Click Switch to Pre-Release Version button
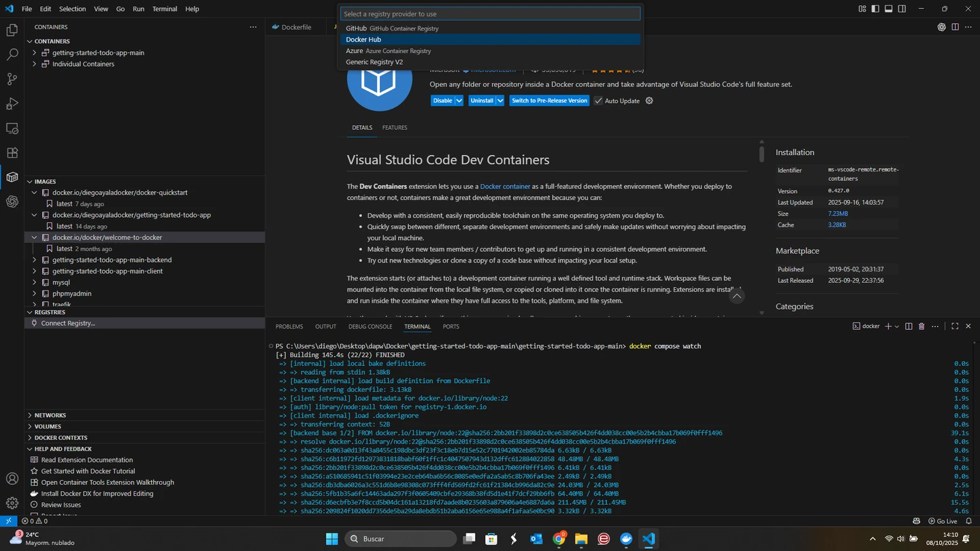 (x=549, y=101)
